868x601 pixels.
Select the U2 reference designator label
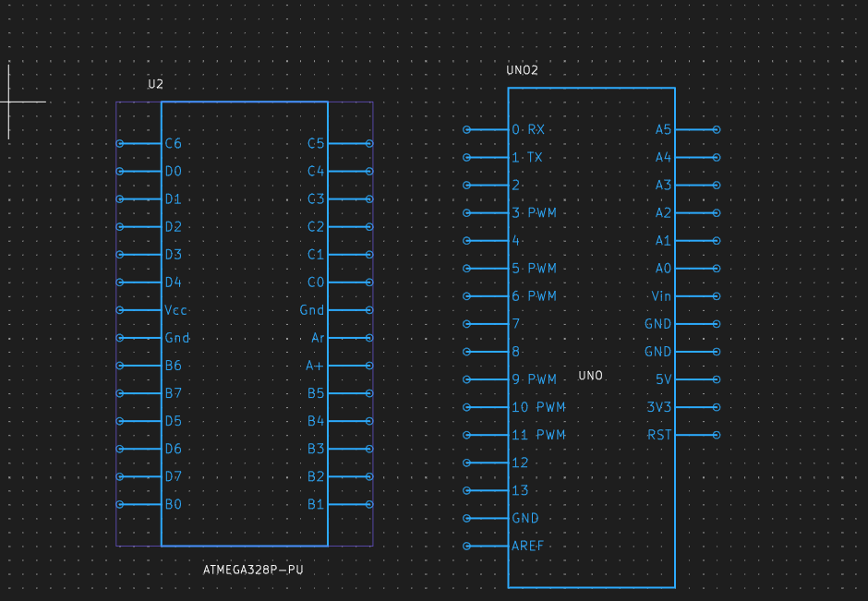[155, 84]
